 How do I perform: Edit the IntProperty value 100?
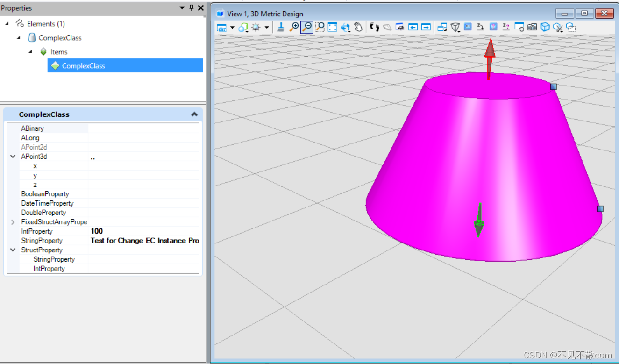click(143, 231)
